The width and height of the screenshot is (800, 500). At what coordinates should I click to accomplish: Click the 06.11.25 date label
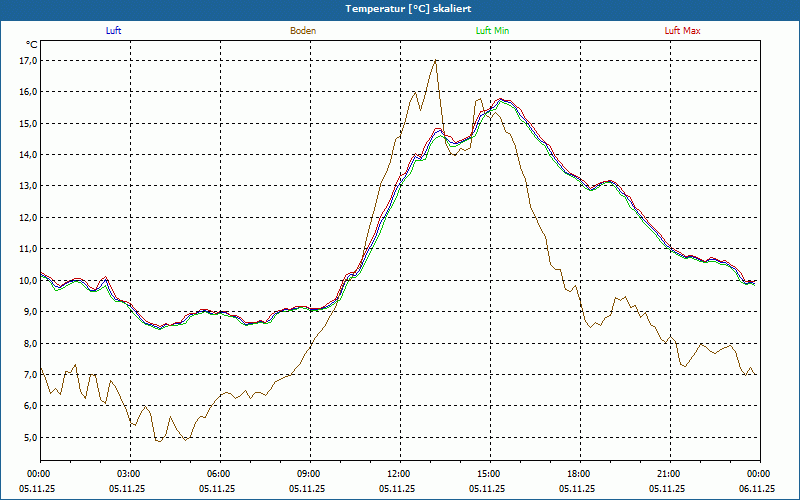pos(756,489)
